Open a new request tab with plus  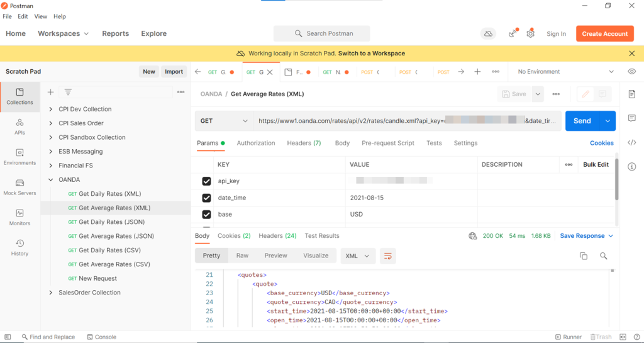point(477,72)
